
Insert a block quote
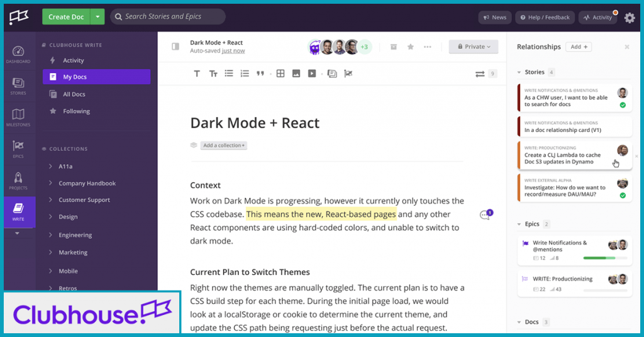260,74
